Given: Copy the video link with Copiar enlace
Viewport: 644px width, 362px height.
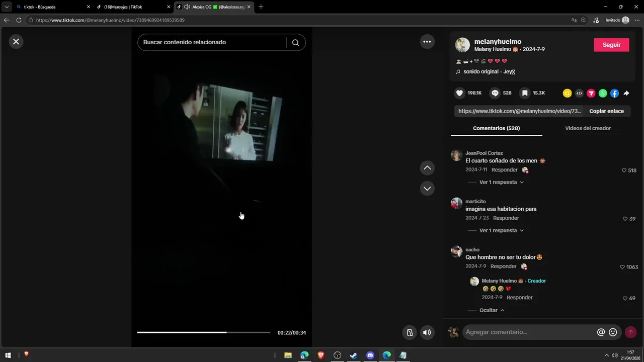Looking at the screenshot, I should [606, 111].
